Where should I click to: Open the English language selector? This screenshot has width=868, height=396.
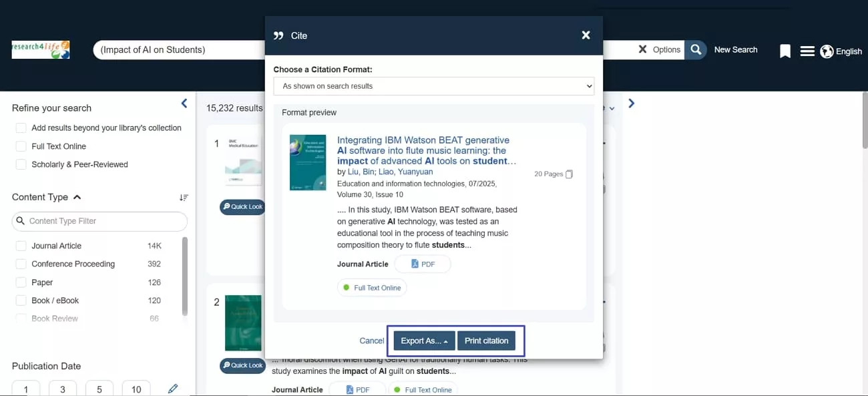tap(849, 51)
